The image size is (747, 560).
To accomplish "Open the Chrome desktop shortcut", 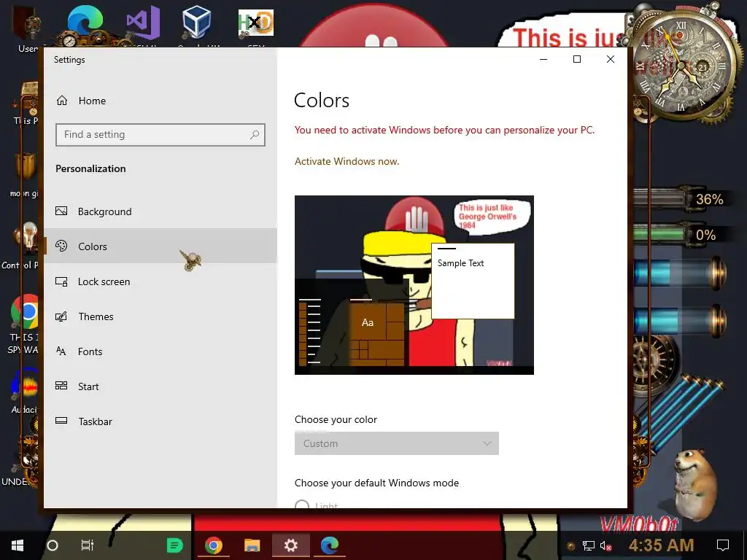I will (x=25, y=312).
